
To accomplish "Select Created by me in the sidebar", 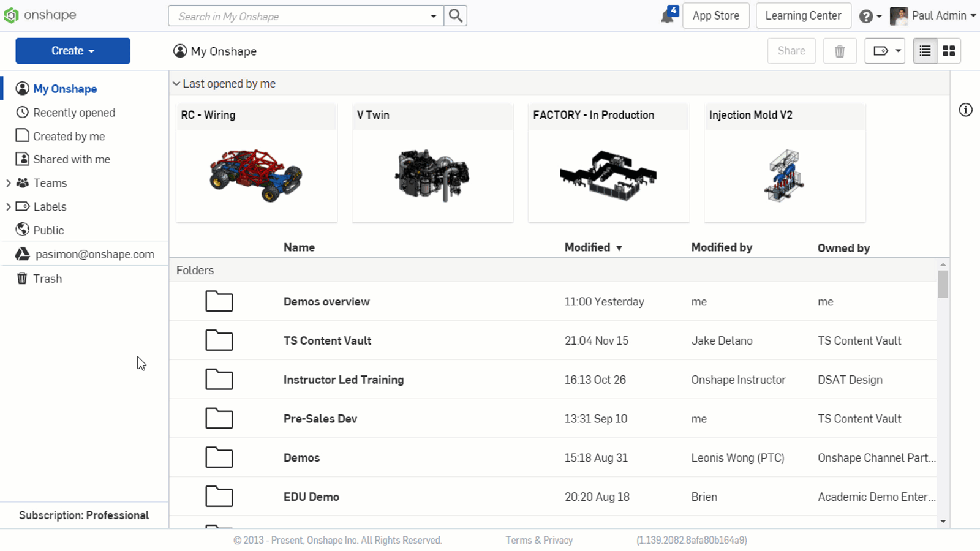I will 69,136.
